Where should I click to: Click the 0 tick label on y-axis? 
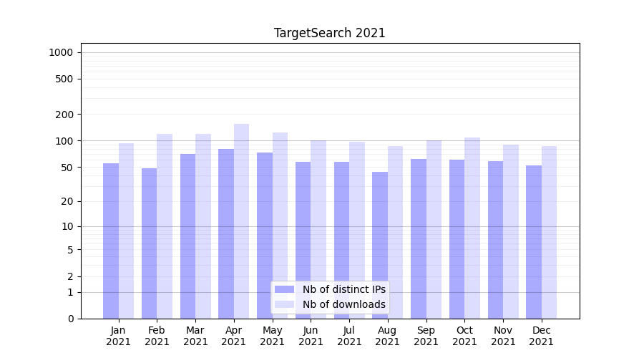[x=70, y=319]
